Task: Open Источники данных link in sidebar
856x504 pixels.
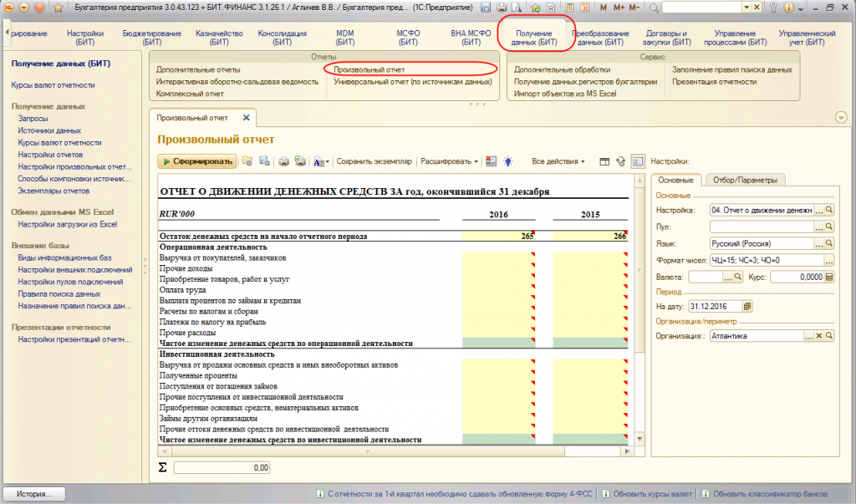Action: (49, 130)
